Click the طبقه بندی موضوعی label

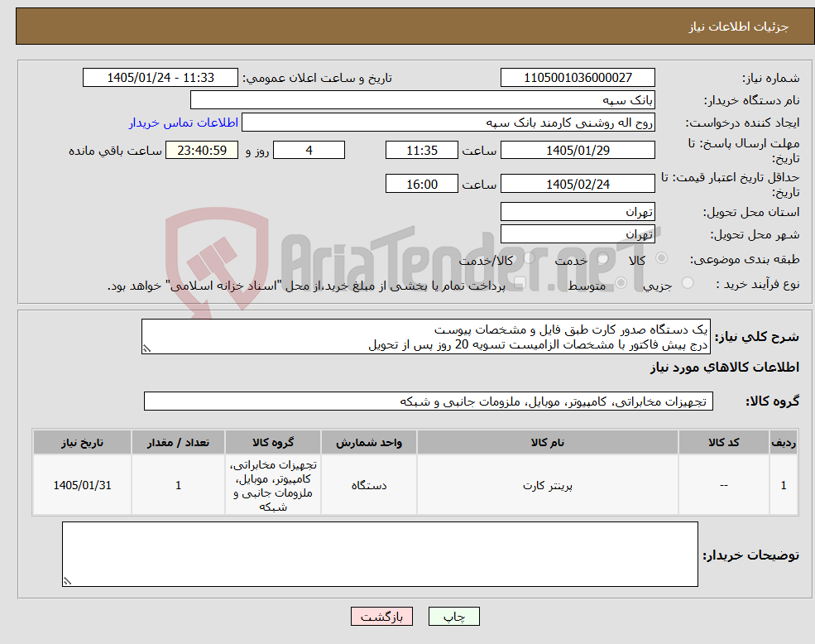[x=745, y=259]
